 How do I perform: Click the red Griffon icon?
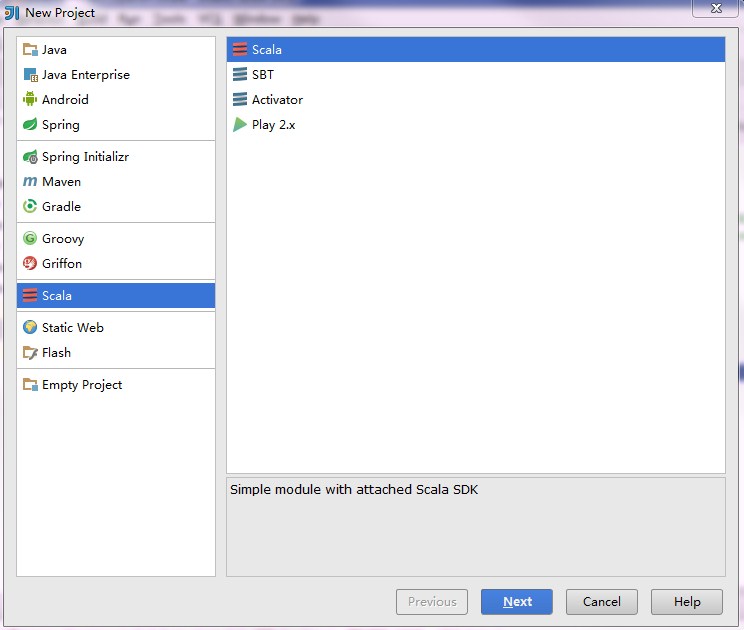pyautogui.click(x=30, y=263)
